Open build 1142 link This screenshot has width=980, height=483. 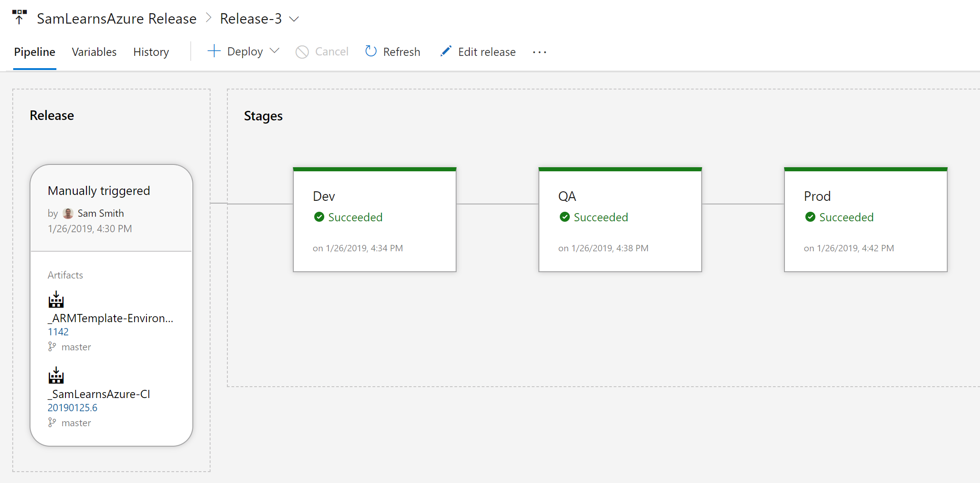pyautogui.click(x=58, y=332)
